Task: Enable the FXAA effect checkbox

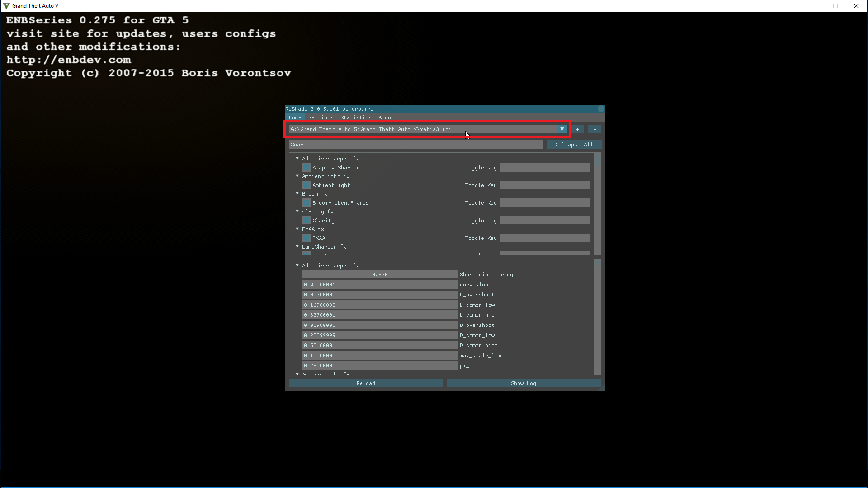Action: point(307,238)
